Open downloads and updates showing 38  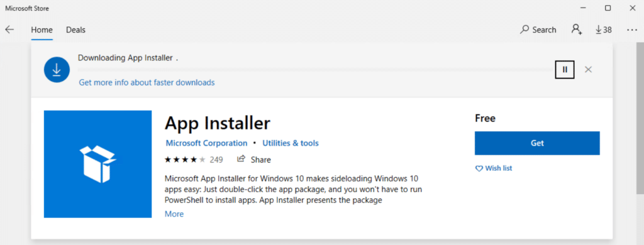coord(603,30)
